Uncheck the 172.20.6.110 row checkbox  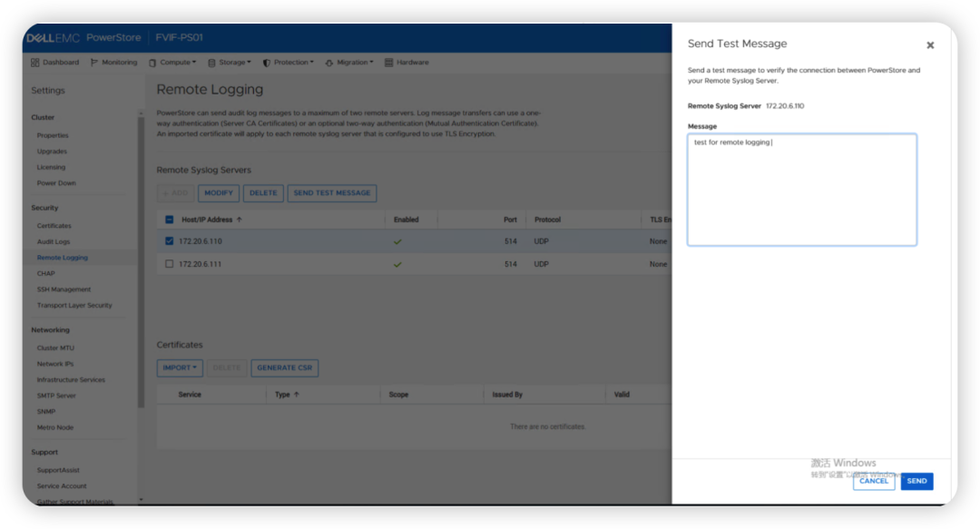coord(170,240)
